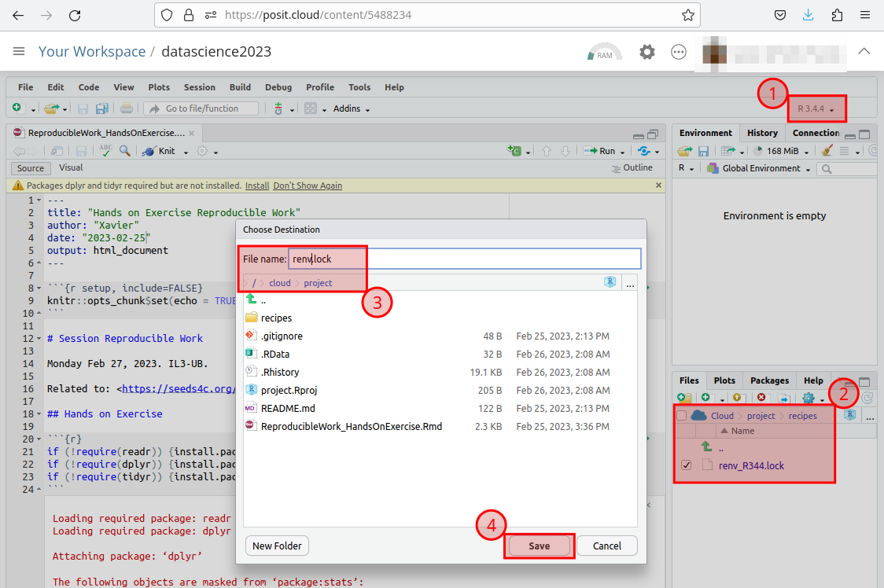This screenshot has height=588, width=884.
Task: Click the upload icon in Files pane
Action: 739,398
